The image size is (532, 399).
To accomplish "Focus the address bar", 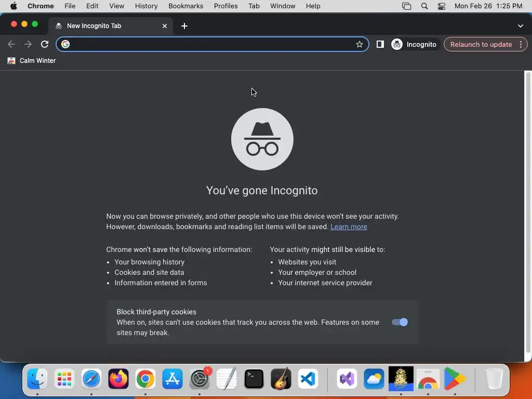I will (212, 44).
